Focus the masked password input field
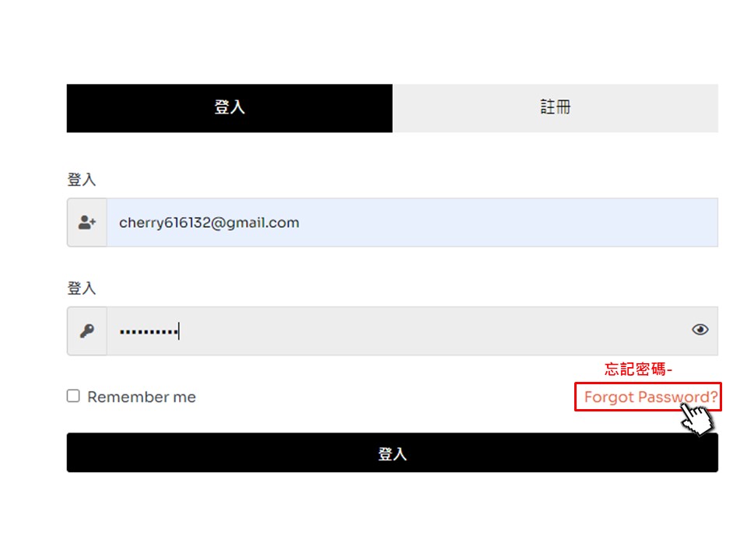Screen dimensions: 747x560 (412, 331)
